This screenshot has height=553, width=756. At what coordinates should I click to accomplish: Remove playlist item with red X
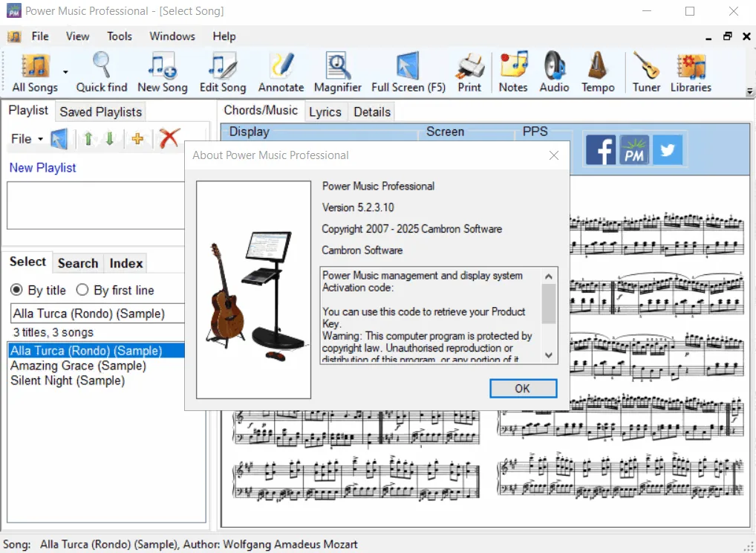pos(169,138)
